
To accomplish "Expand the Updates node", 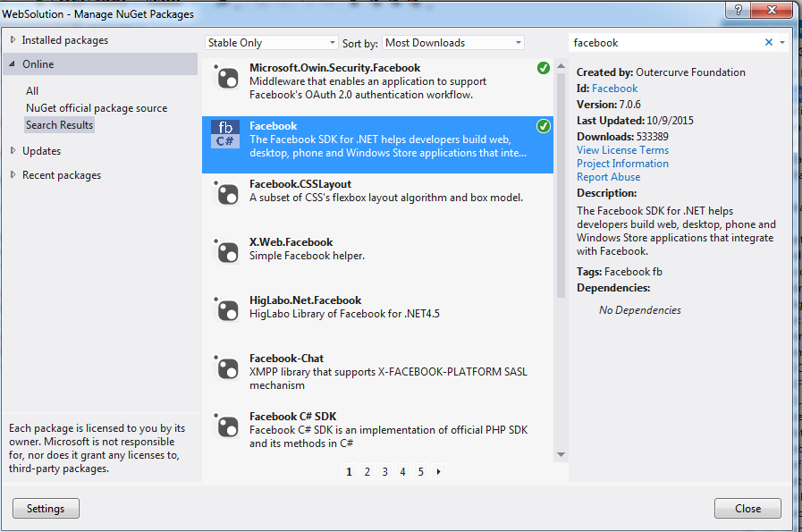I will [x=13, y=151].
